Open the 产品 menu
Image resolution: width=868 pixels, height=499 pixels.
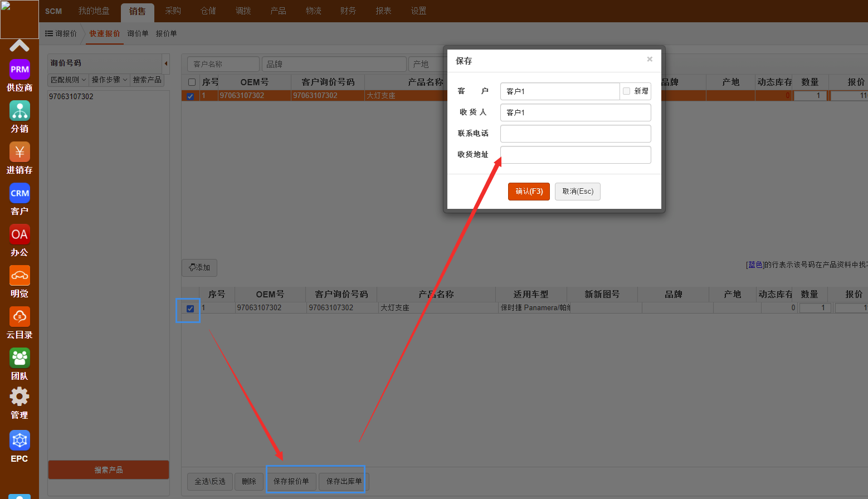[x=279, y=11]
